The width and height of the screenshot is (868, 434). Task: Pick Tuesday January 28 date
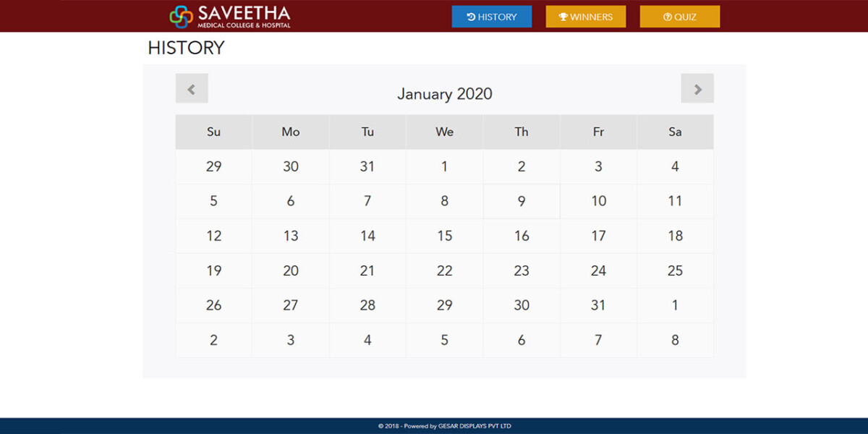tap(367, 305)
